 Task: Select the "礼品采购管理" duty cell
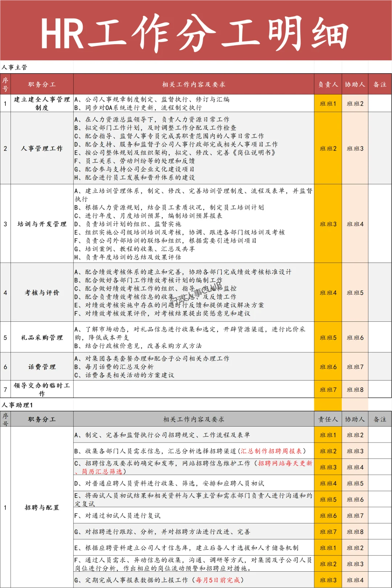42,337
